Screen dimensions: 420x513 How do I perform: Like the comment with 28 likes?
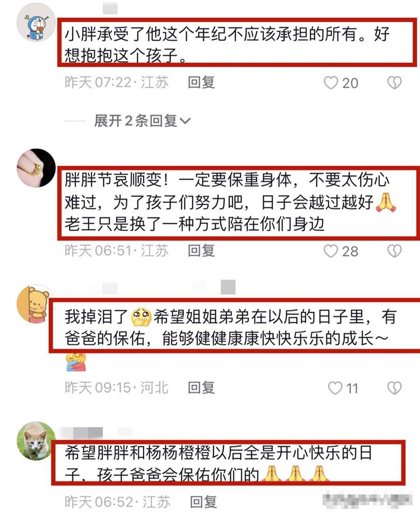click(x=331, y=251)
